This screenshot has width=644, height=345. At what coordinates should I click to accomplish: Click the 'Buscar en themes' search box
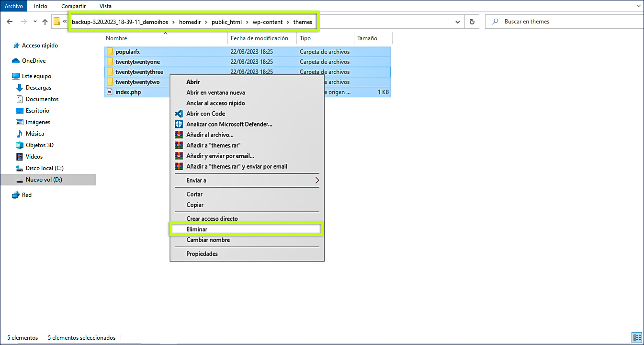click(x=560, y=22)
